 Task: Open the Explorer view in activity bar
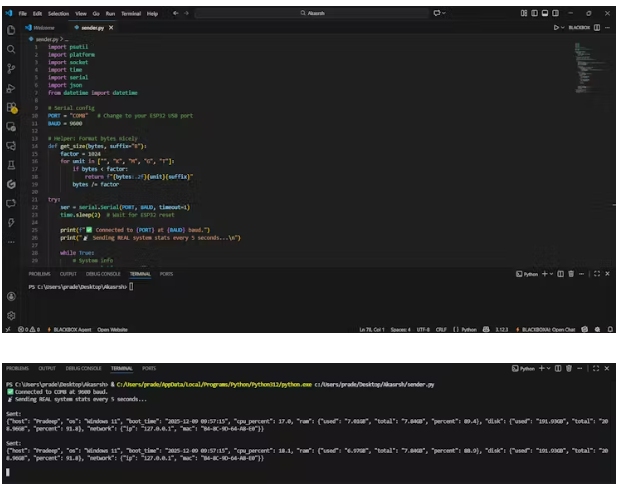click(11, 28)
